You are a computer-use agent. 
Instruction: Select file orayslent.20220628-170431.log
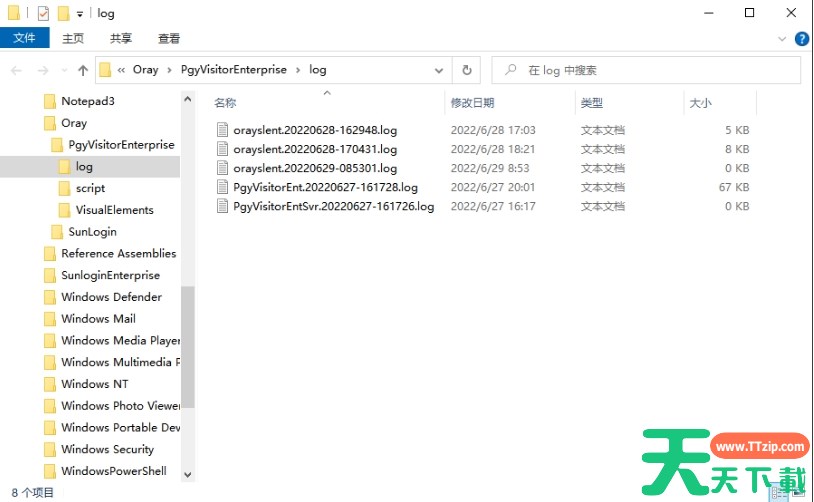pos(315,150)
